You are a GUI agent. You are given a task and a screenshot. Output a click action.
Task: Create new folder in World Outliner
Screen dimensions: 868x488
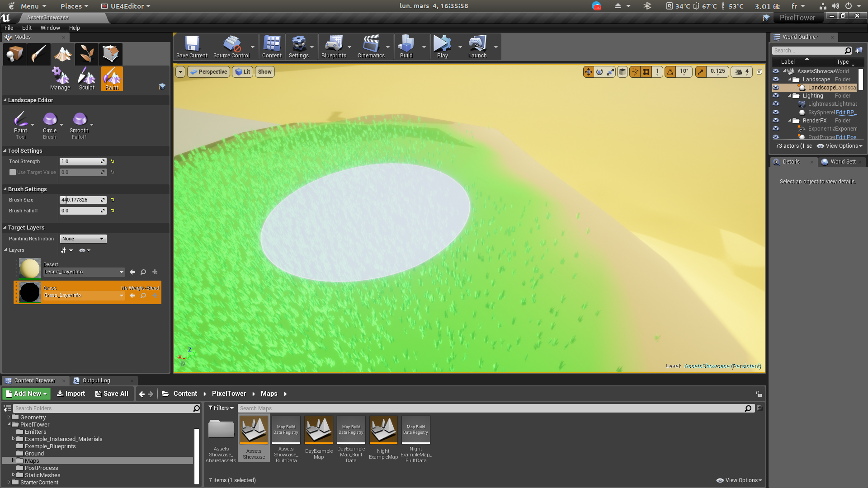click(x=859, y=50)
